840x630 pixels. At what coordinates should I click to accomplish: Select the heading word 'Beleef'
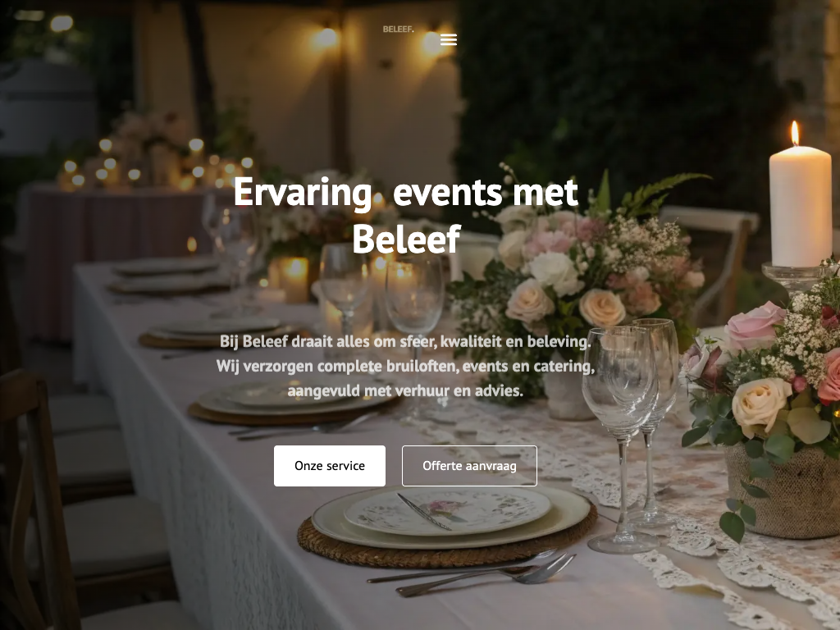click(407, 239)
